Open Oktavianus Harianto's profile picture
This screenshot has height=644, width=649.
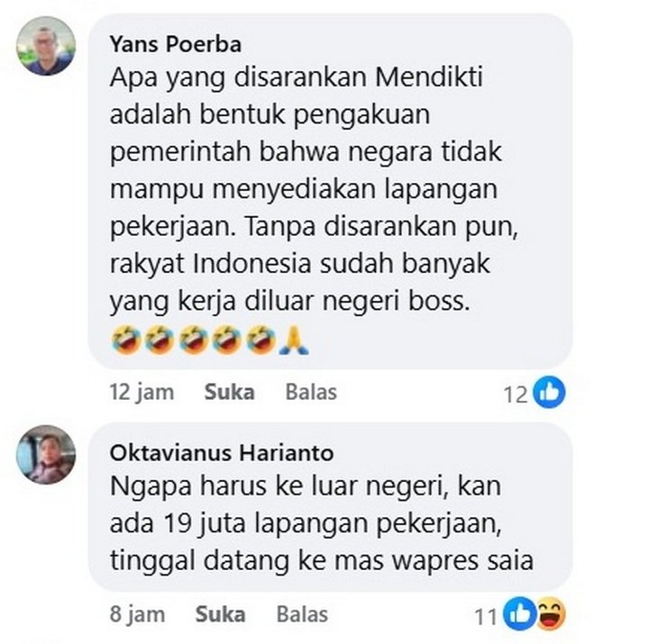(46, 455)
